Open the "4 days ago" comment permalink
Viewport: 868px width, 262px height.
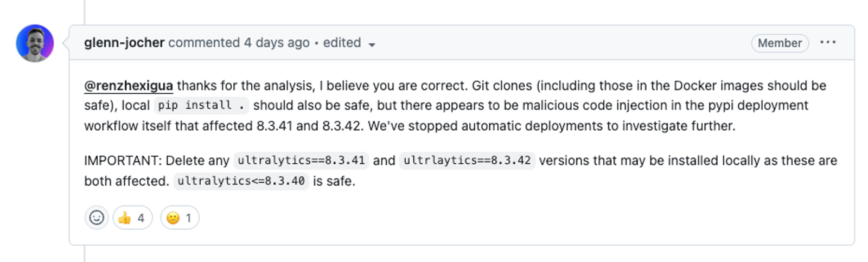click(x=277, y=43)
